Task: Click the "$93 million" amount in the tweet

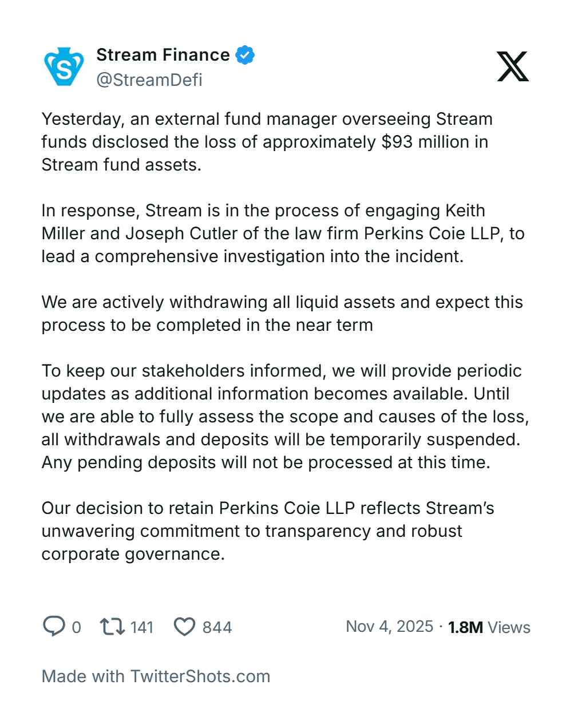Action: point(426,142)
